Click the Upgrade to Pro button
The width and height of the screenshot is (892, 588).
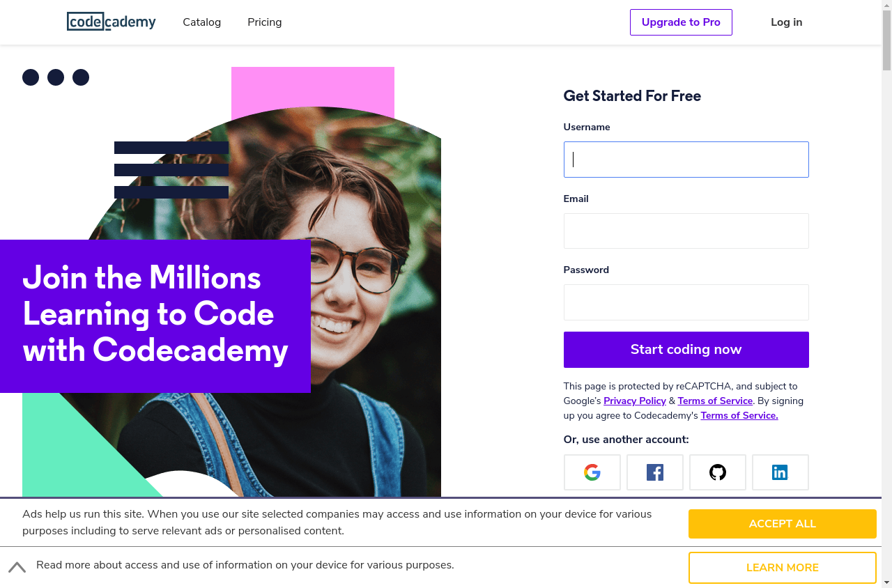click(x=681, y=22)
